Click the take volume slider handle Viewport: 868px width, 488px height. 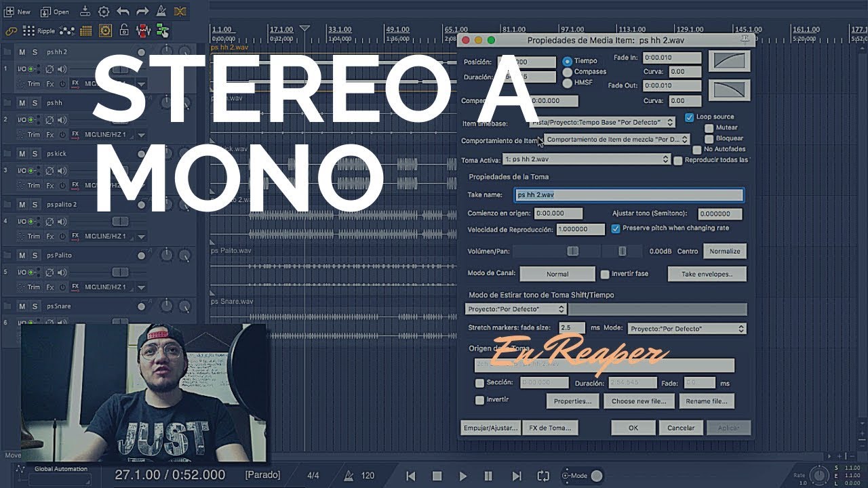pyautogui.click(x=573, y=251)
